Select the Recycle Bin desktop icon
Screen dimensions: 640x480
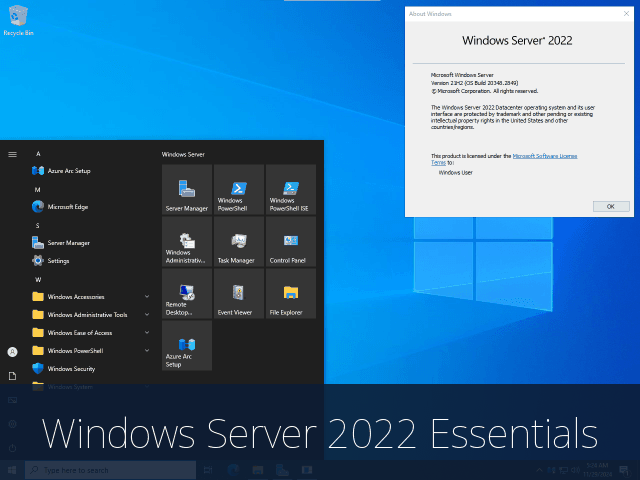coord(18,20)
